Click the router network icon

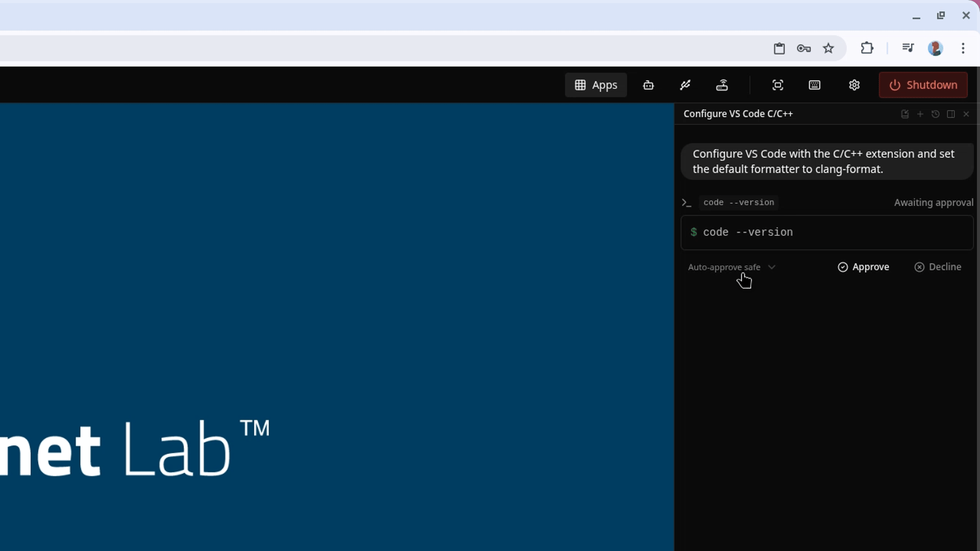click(722, 85)
